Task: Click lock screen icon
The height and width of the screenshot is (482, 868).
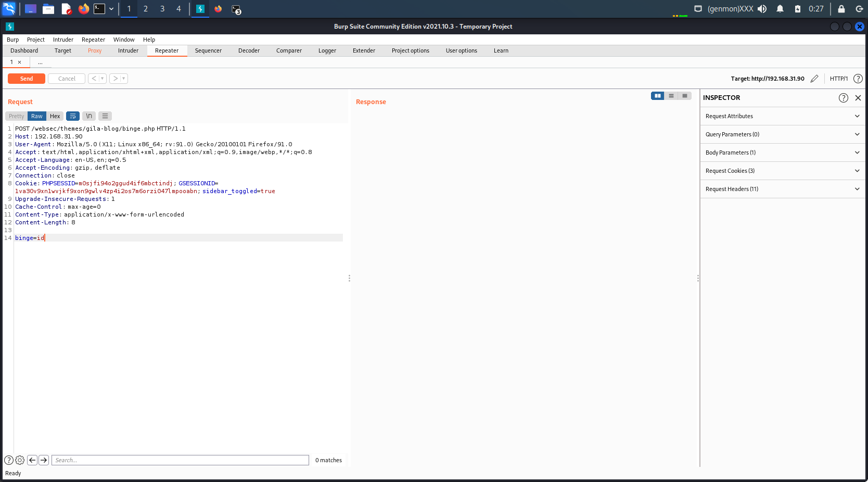Action: coord(841,9)
